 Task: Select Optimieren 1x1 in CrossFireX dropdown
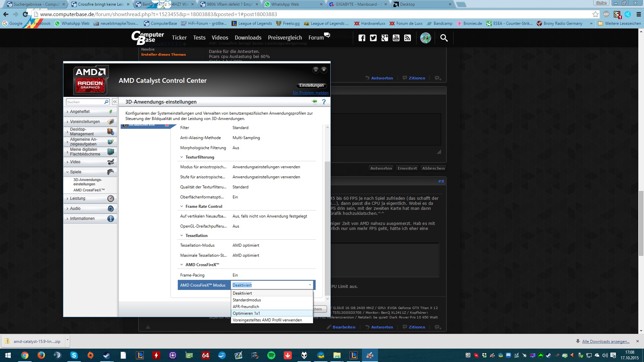[x=246, y=313]
